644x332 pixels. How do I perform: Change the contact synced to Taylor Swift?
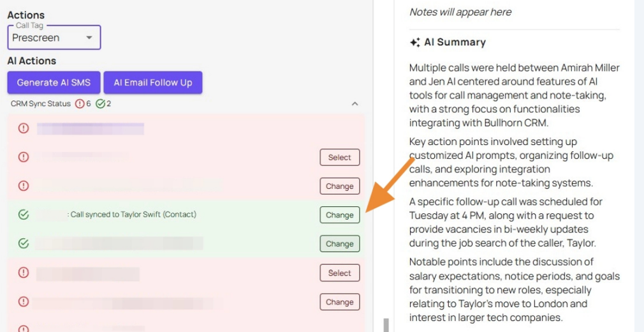point(339,215)
